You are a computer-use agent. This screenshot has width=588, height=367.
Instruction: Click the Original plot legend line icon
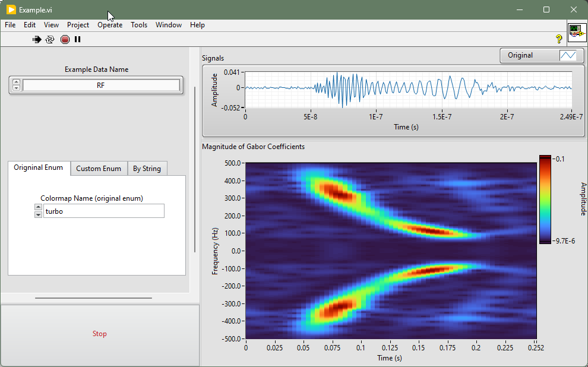pos(568,55)
